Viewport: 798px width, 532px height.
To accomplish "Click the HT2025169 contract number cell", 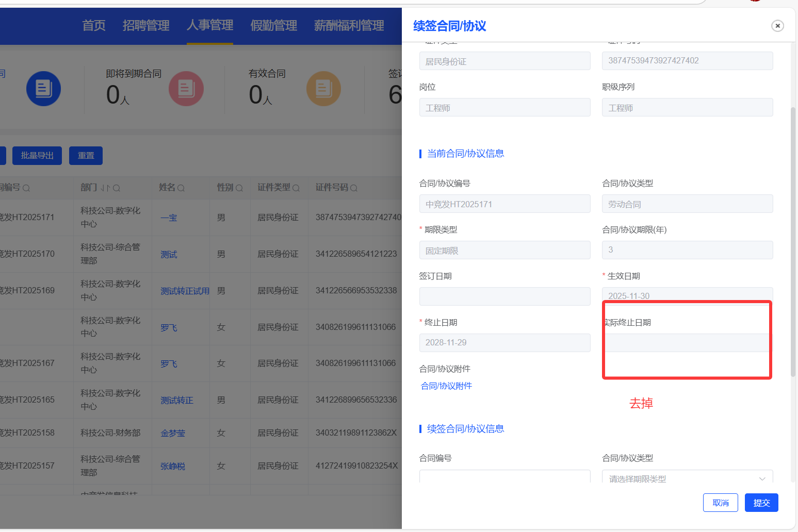I will click(x=27, y=291).
